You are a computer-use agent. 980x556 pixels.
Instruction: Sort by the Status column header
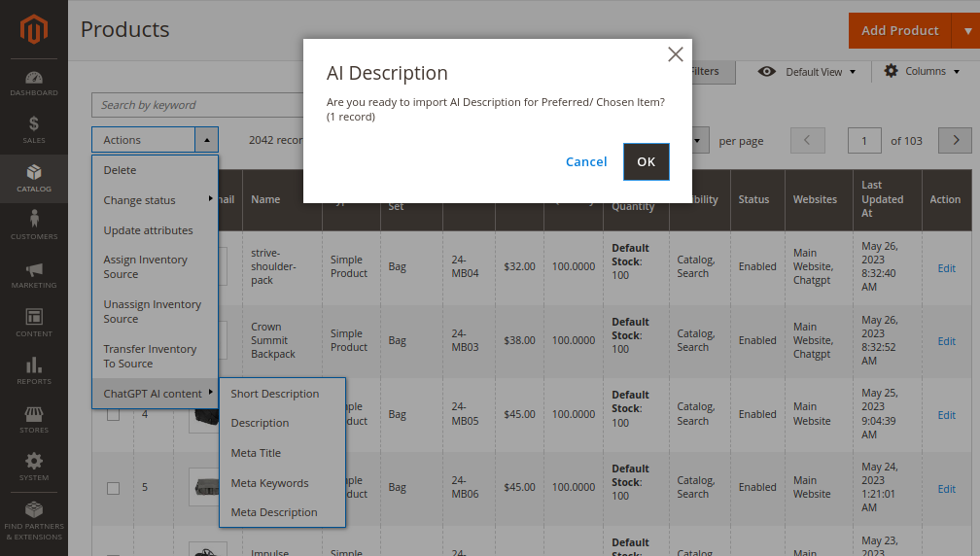point(757,199)
